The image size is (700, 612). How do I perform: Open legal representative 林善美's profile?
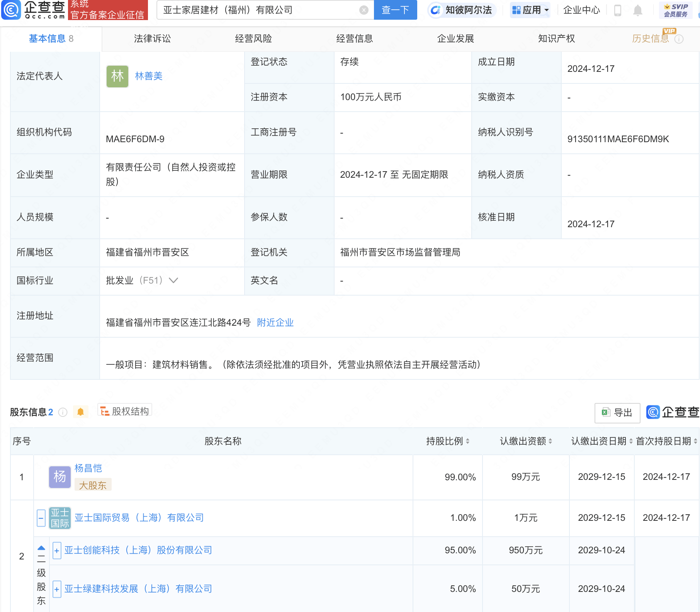149,76
